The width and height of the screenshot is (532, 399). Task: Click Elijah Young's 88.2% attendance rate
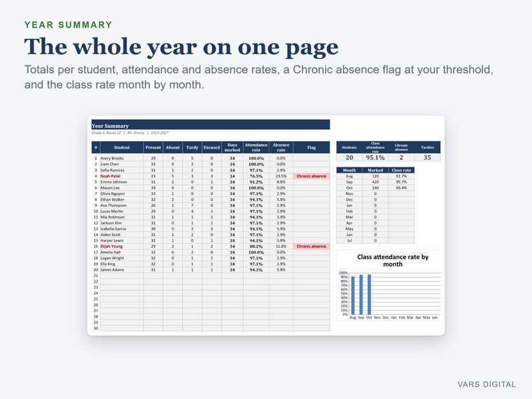[x=256, y=246]
